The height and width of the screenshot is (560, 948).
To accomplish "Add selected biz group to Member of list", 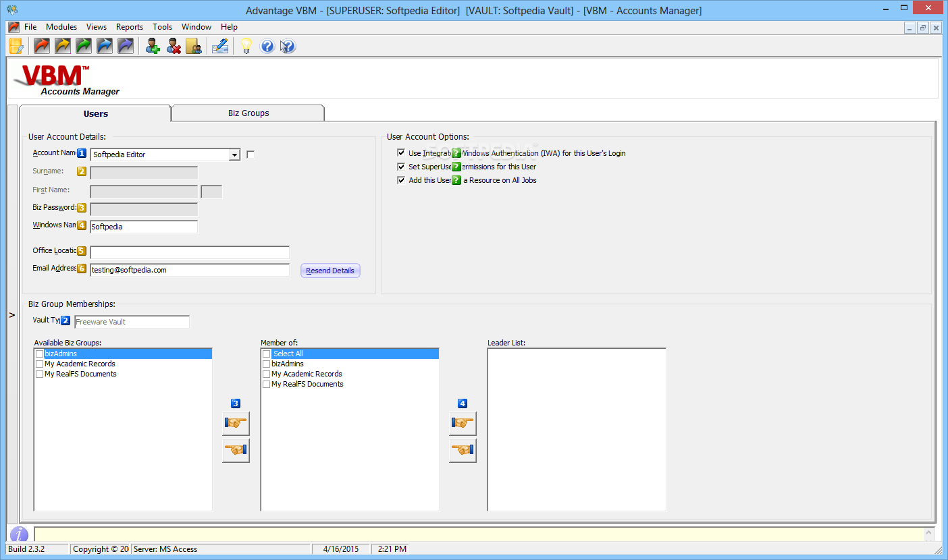I will pyautogui.click(x=236, y=424).
